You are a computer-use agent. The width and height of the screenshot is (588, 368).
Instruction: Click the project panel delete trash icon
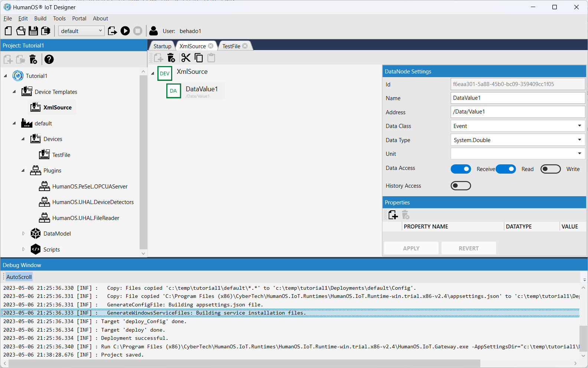(x=33, y=59)
